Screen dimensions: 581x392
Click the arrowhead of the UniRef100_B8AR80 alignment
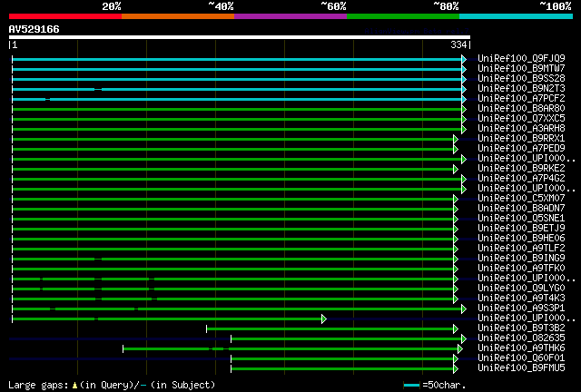464,109
